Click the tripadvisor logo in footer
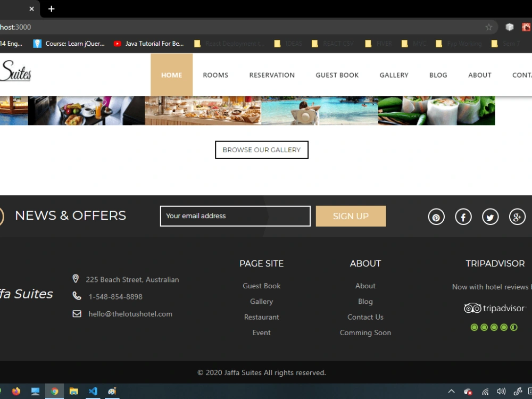This screenshot has width=532, height=399. click(495, 308)
